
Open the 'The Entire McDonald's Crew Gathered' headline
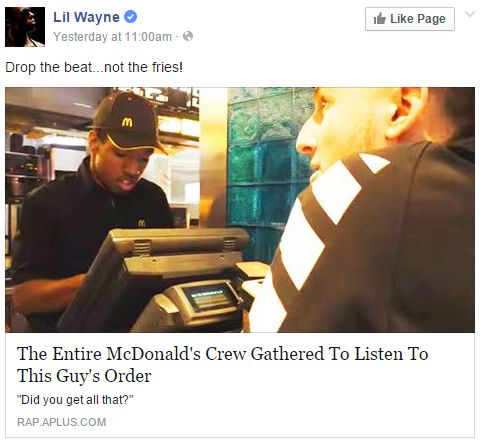point(223,354)
